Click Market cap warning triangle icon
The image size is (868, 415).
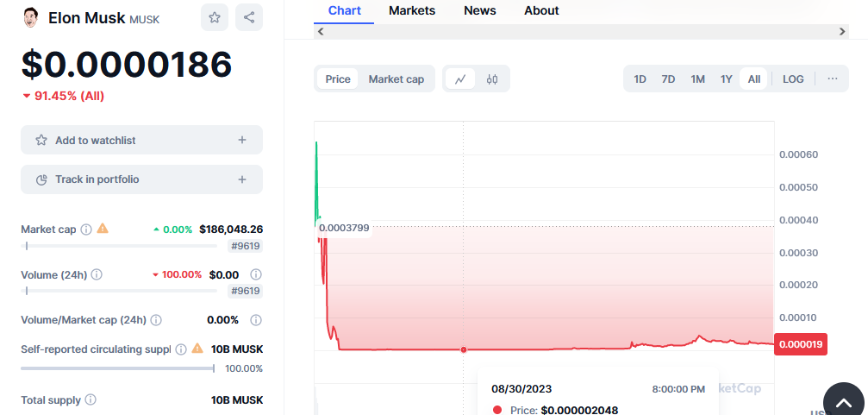103,229
